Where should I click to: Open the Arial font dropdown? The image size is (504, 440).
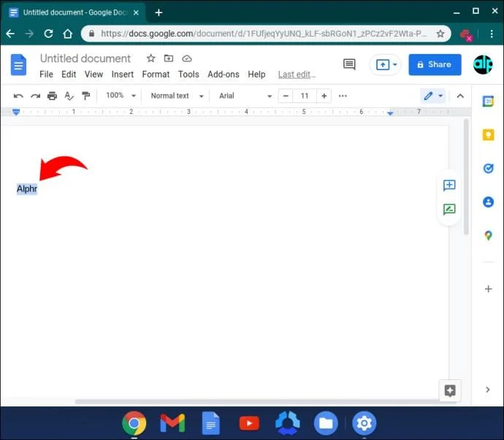245,96
